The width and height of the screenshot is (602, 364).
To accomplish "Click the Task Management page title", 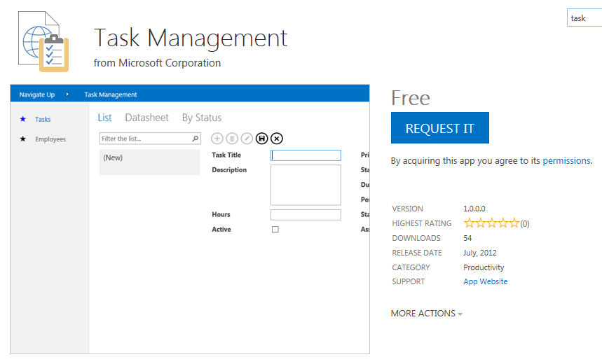I will [191, 38].
